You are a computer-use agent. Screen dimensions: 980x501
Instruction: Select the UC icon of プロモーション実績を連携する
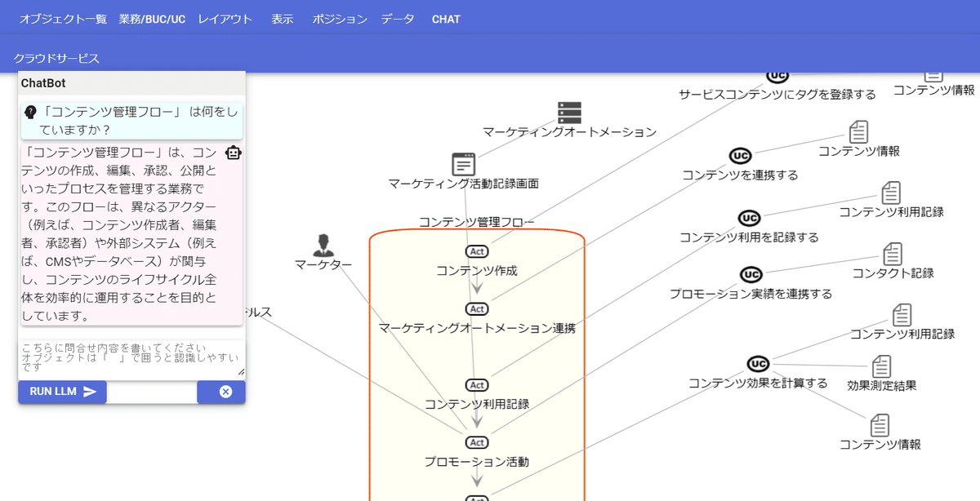(751, 274)
